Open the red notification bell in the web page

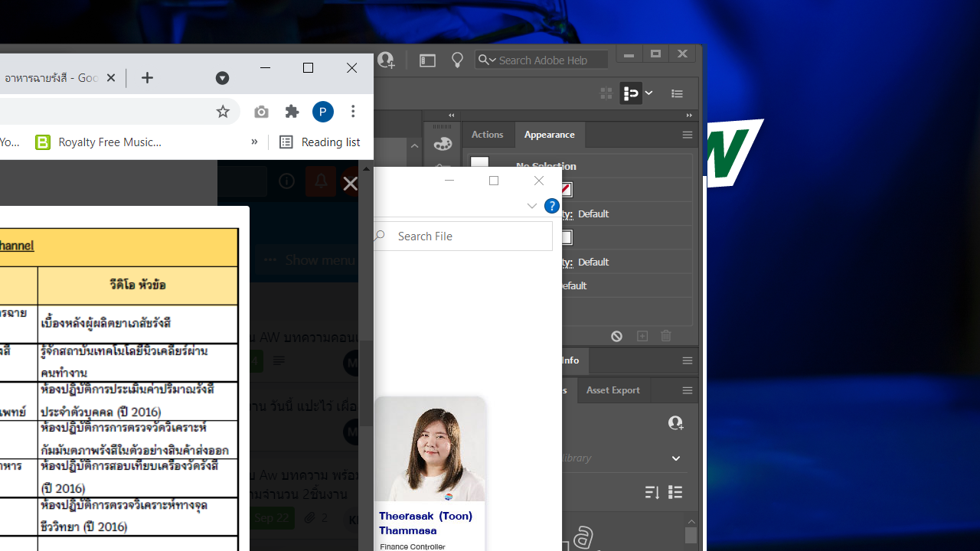(x=321, y=181)
